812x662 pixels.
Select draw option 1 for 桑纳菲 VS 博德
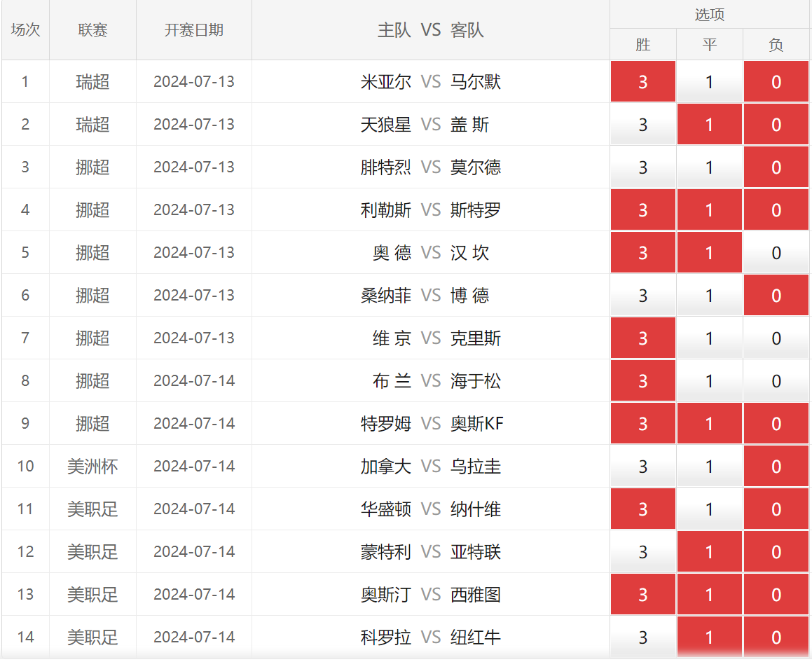click(x=710, y=295)
